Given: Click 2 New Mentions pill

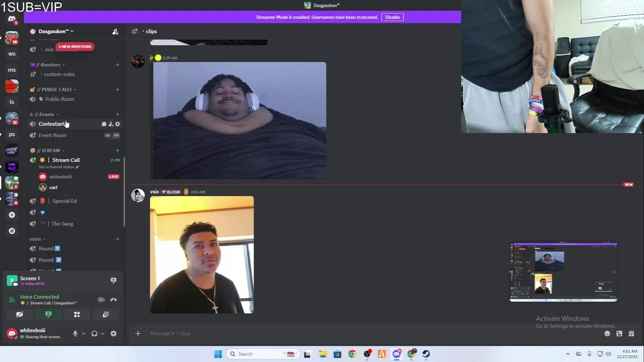Looking at the screenshot, I should 74,46.
